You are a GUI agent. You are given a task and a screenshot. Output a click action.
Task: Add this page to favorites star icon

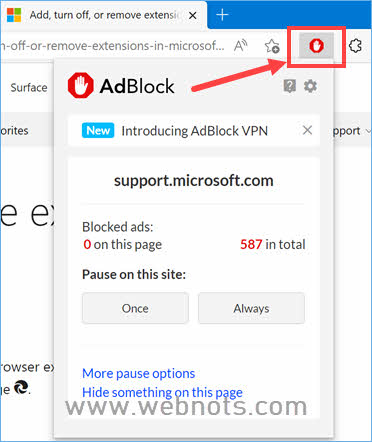[272, 46]
